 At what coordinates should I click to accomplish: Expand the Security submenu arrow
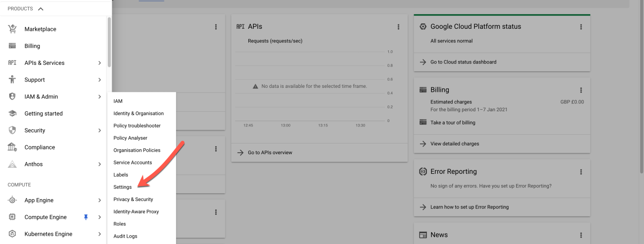[x=100, y=130]
